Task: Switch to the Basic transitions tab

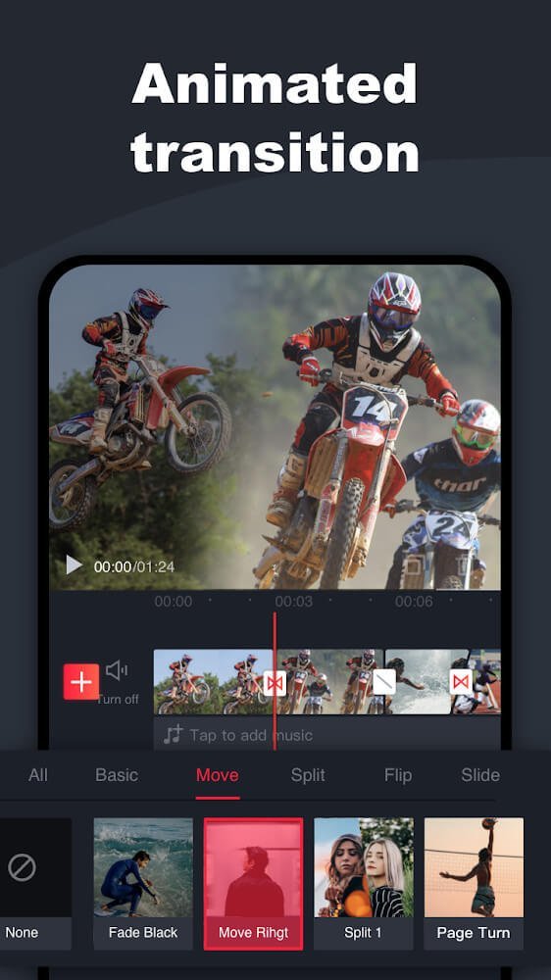Action: [x=117, y=775]
